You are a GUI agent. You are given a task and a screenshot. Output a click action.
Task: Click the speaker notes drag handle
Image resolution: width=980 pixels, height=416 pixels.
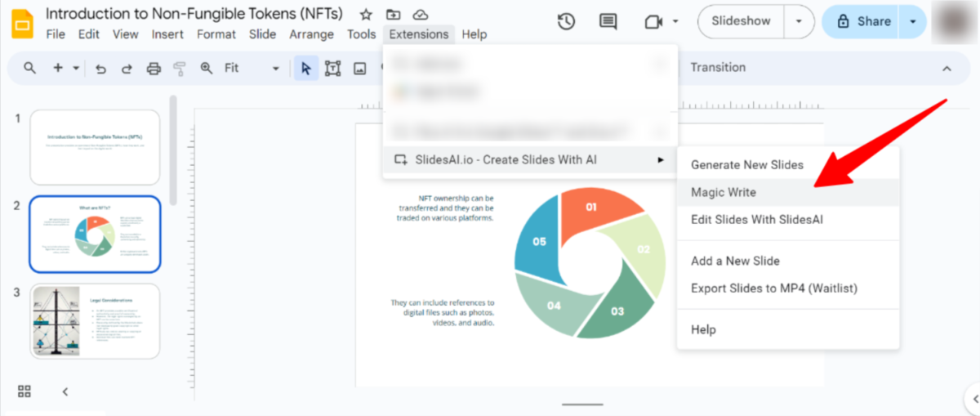point(582,404)
